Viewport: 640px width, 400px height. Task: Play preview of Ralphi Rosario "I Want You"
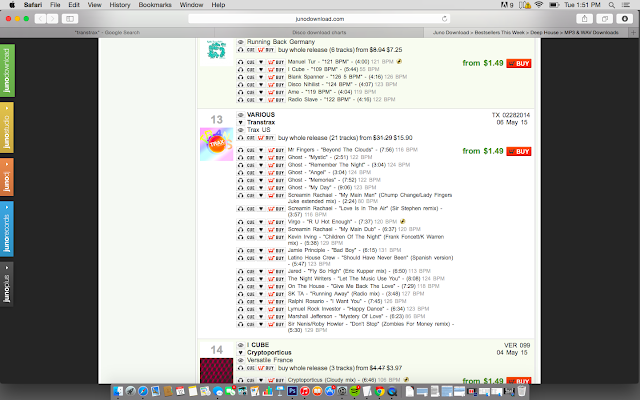(240, 302)
